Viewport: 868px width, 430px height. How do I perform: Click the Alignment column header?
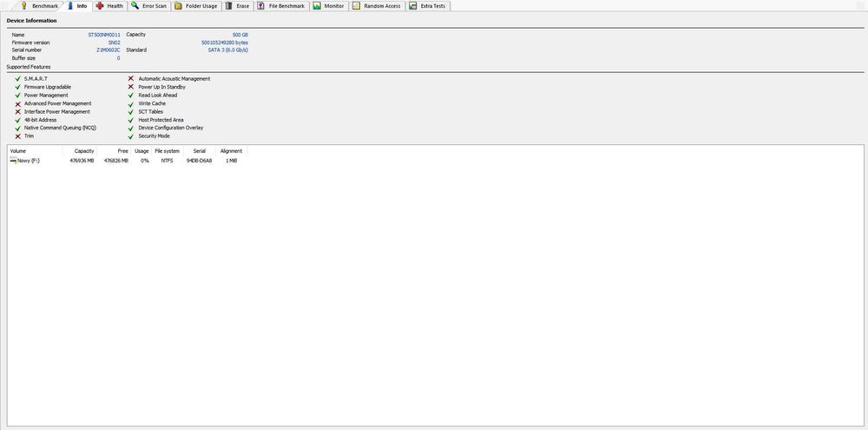[232, 151]
